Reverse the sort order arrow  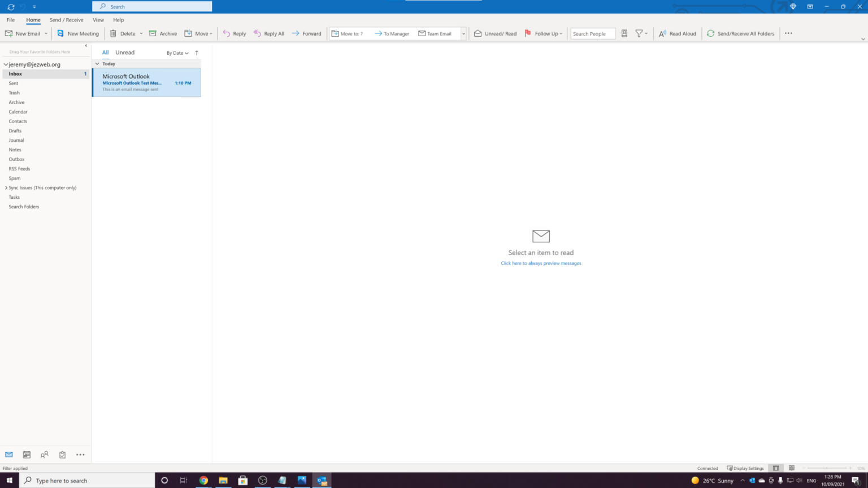pyautogui.click(x=197, y=53)
